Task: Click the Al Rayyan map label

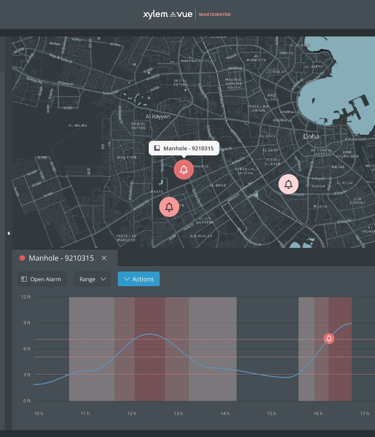Action: coord(158,116)
